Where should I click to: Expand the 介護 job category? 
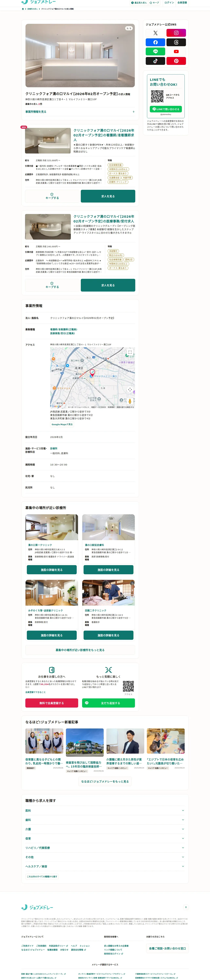point(105,829)
